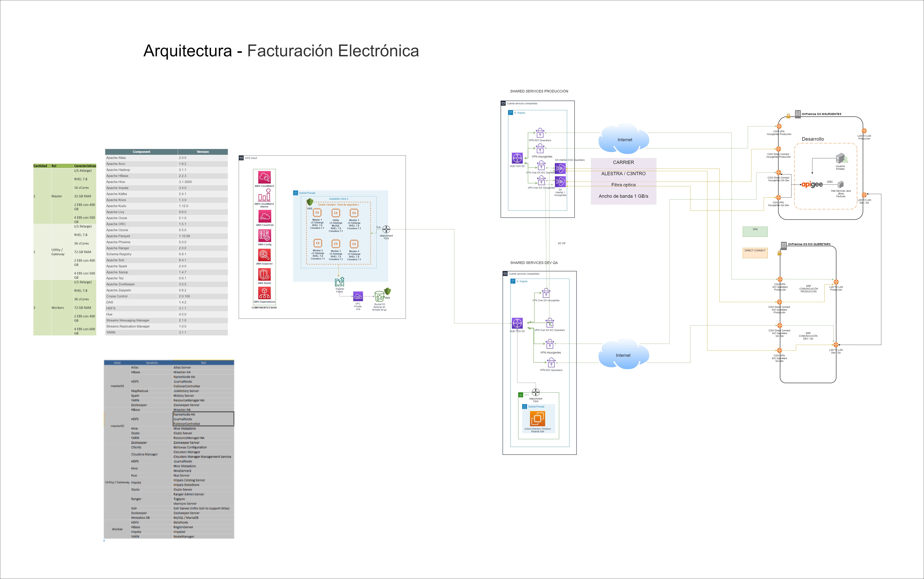924x579 pixels.
Task: Click the AWS CloudWatch icon
Action: 264,177
